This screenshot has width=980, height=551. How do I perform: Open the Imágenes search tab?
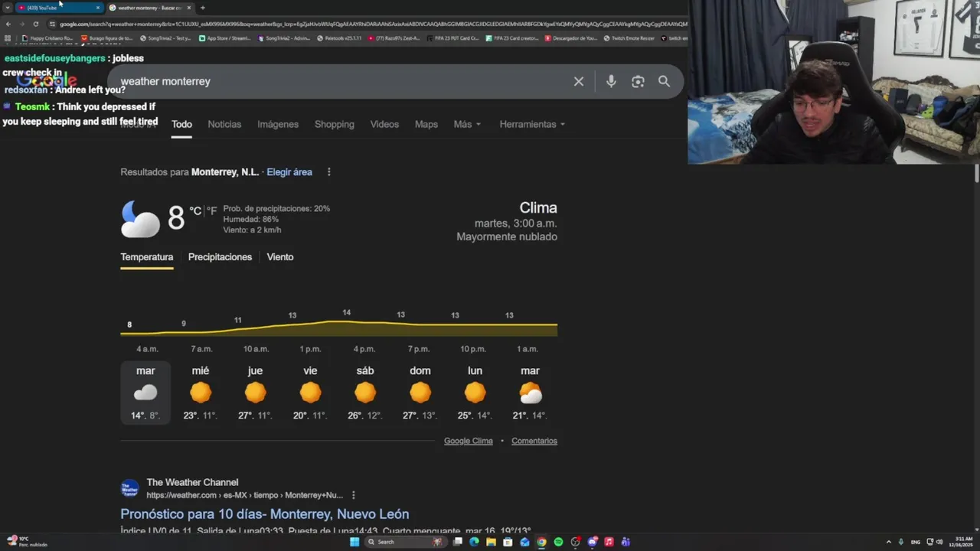click(278, 124)
